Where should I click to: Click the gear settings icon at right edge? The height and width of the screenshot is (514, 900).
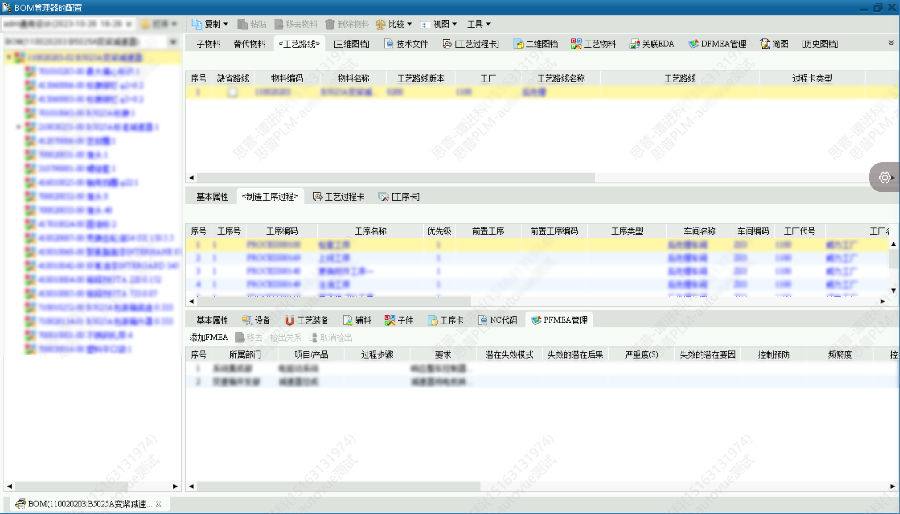(885, 177)
